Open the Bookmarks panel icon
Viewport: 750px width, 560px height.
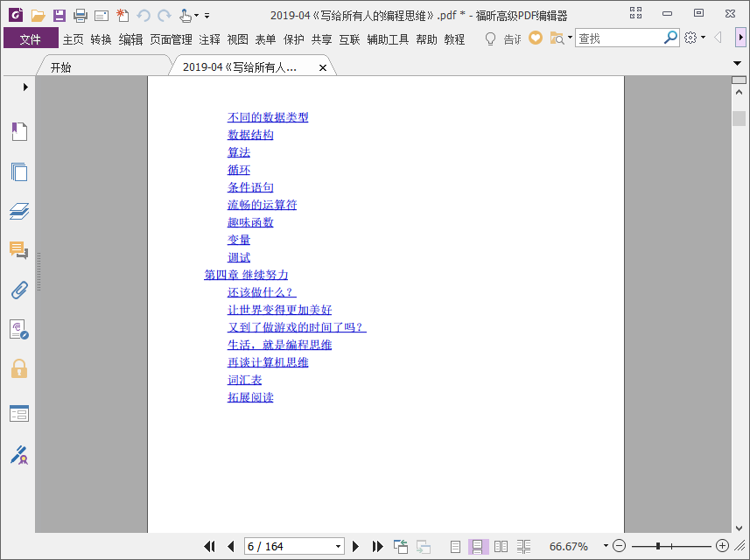pyautogui.click(x=19, y=131)
